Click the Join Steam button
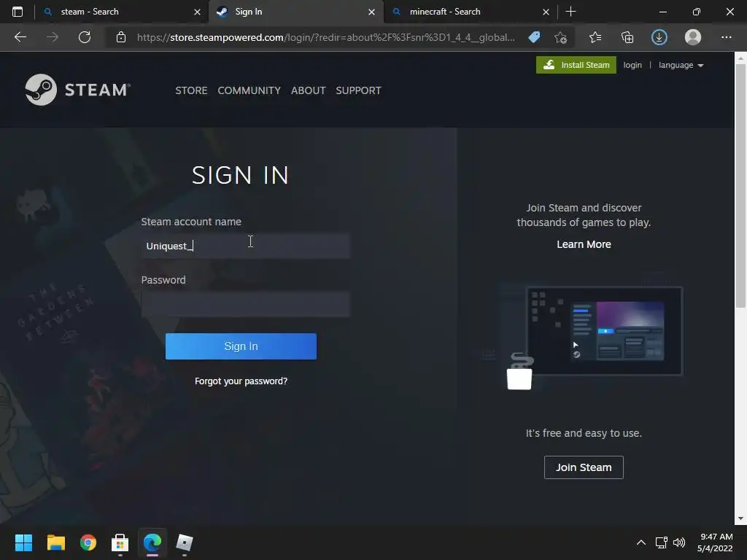 [584, 467]
